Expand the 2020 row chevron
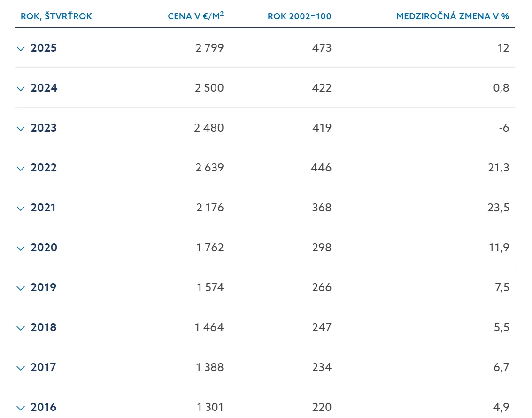Viewport: 532px width, 418px height. [20, 248]
